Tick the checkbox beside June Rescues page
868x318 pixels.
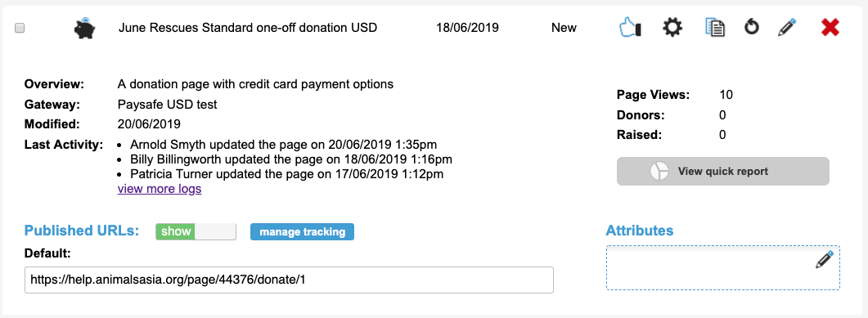tap(20, 29)
